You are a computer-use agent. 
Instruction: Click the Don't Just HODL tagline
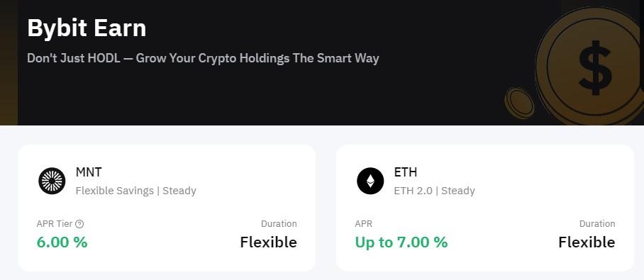[203, 58]
